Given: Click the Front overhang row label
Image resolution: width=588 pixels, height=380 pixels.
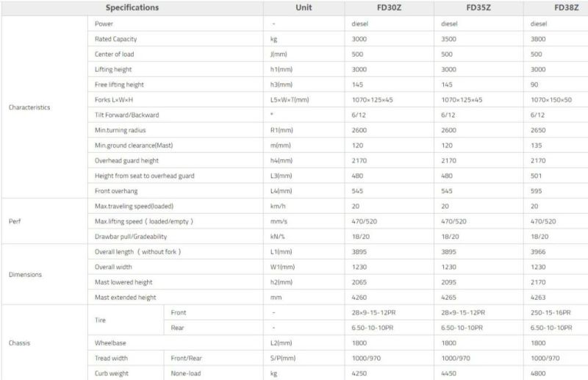Looking at the screenshot, I should tap(116, 191).
